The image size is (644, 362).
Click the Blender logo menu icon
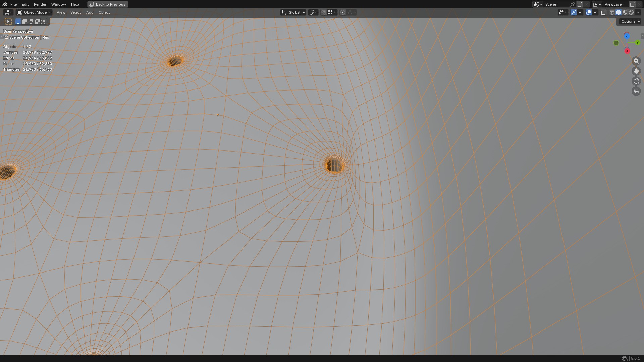[x=5, y=4]
